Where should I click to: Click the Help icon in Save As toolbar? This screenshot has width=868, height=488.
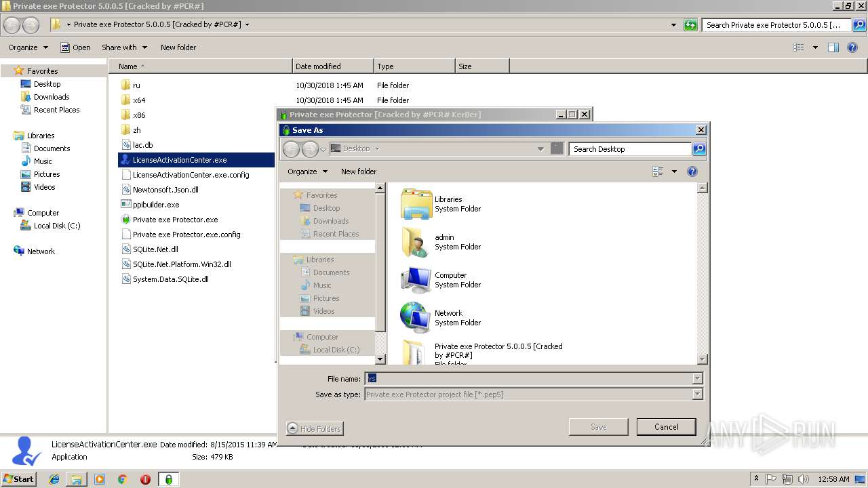point(692,171)
